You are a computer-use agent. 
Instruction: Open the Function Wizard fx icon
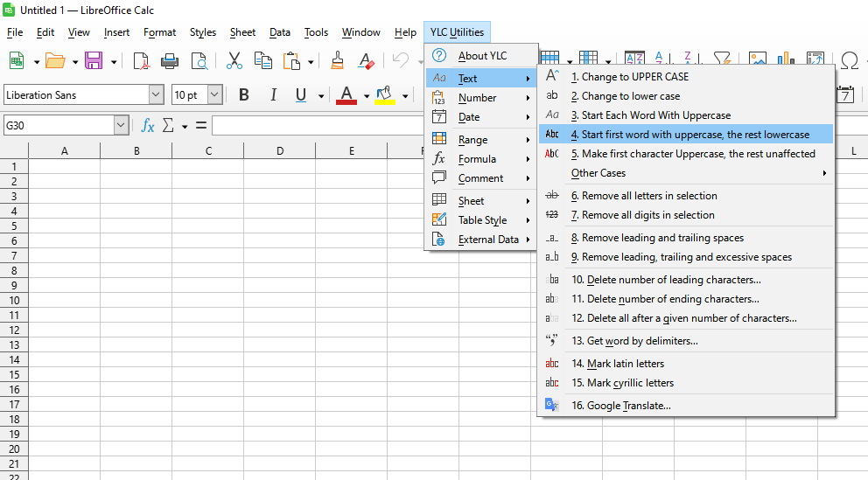pyautogui.click(x=148, y=126)
